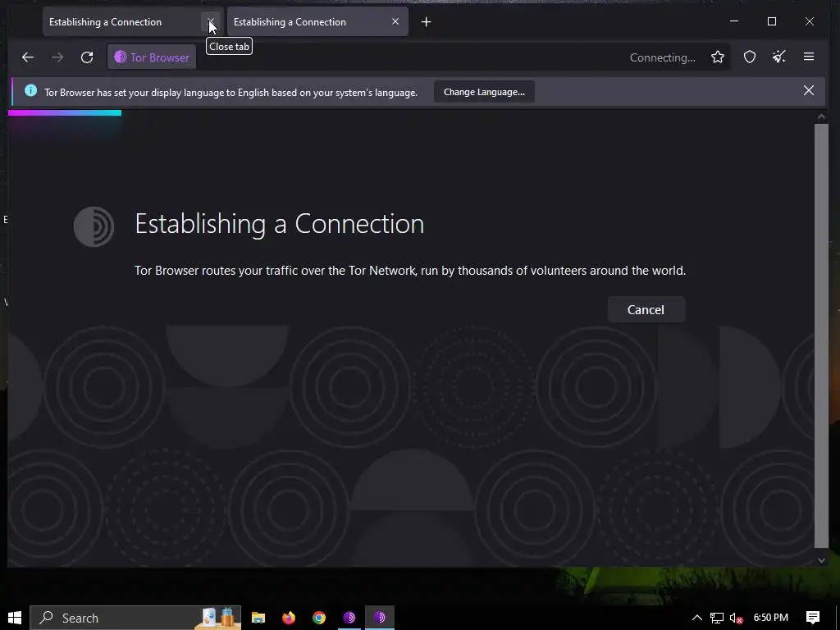Click the muted volume tray icon

coord(736,618)
